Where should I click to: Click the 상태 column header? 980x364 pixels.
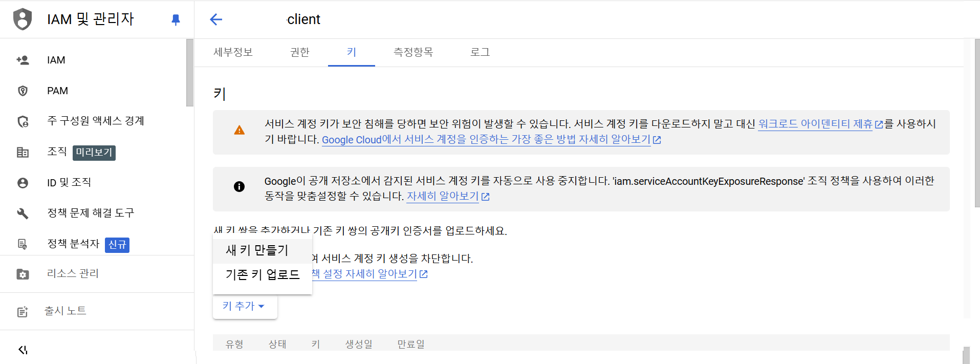point(277,344)
